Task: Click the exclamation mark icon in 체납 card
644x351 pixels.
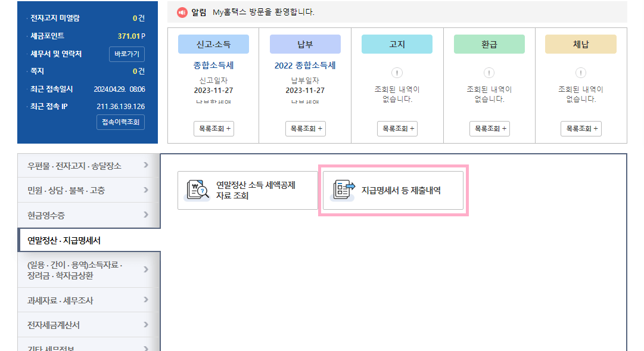Action: [x=581, y=73]
